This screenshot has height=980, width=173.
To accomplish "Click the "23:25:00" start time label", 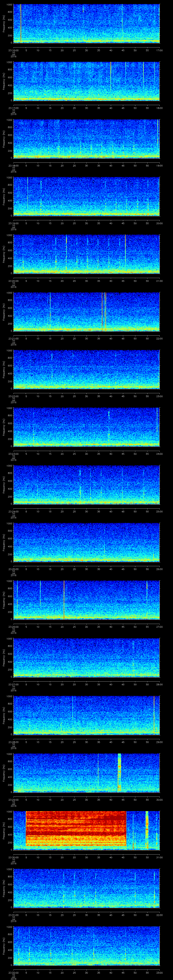I will point(13,569).
